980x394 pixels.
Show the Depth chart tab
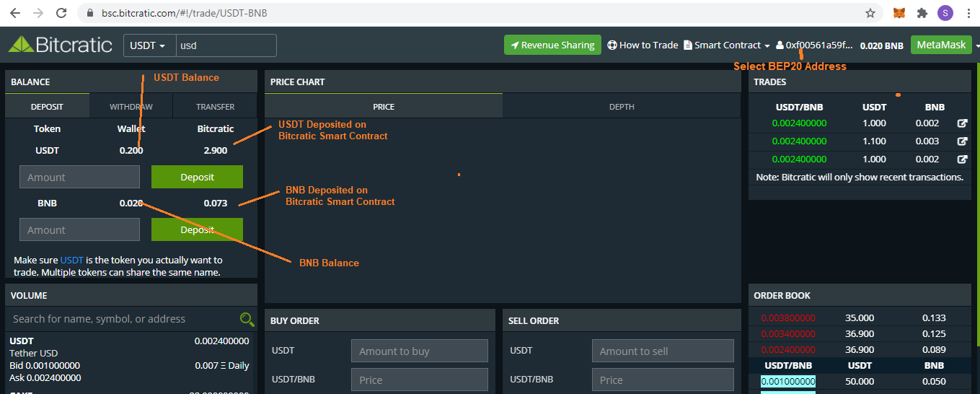click(x=621, y=107)
